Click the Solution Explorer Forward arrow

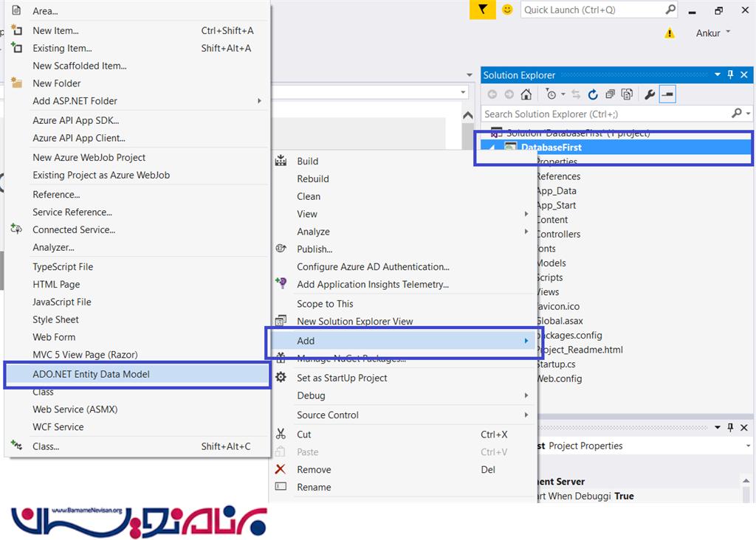(x=509, y=94)
